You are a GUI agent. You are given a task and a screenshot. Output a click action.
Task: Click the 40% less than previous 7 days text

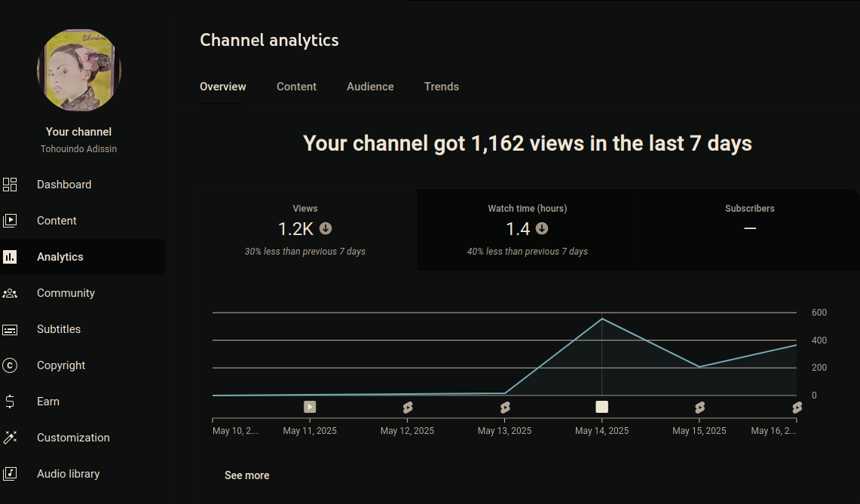coord(527,251)
